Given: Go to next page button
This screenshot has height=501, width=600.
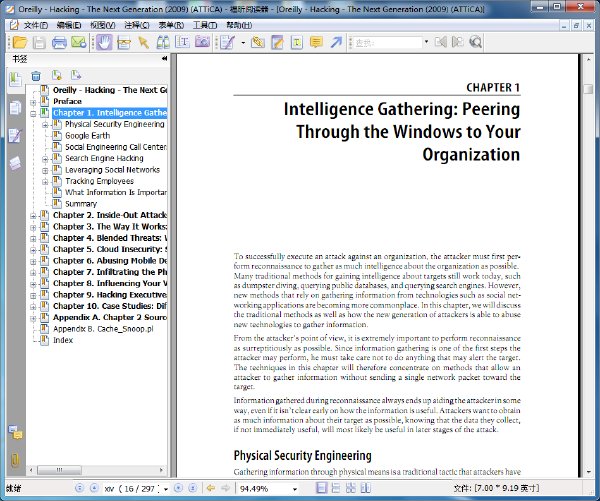Looking at the screenshot, I should pos(178,488).
